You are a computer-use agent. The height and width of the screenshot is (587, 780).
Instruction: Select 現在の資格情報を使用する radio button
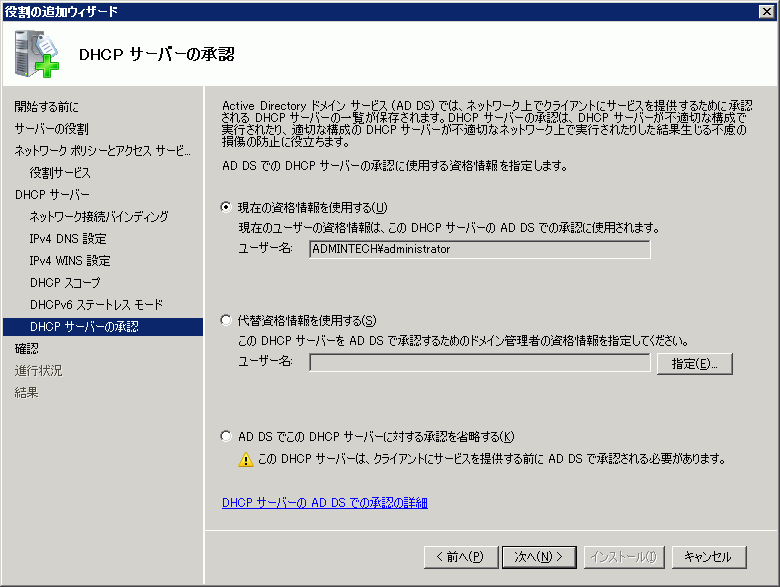[226, 207]
